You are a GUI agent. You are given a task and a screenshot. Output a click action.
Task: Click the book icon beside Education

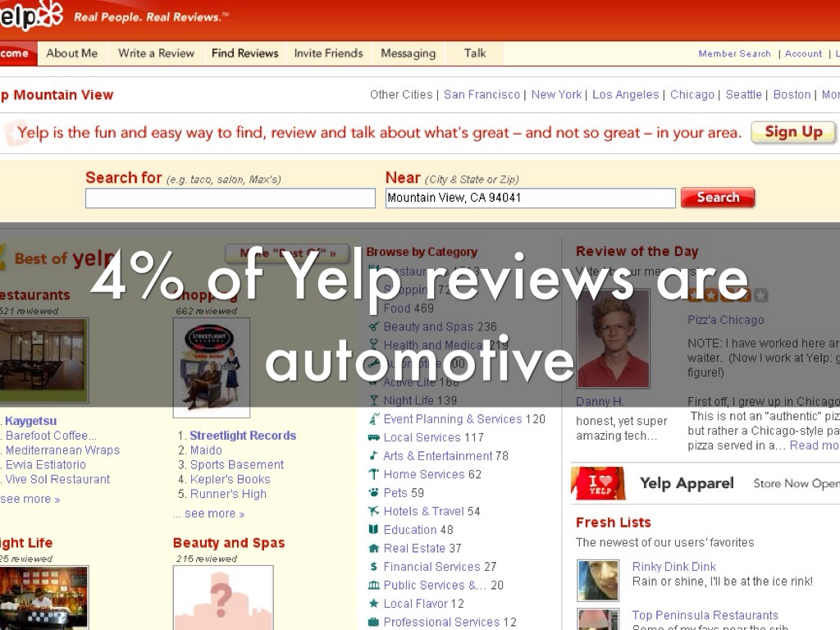(x=374, y=530)
